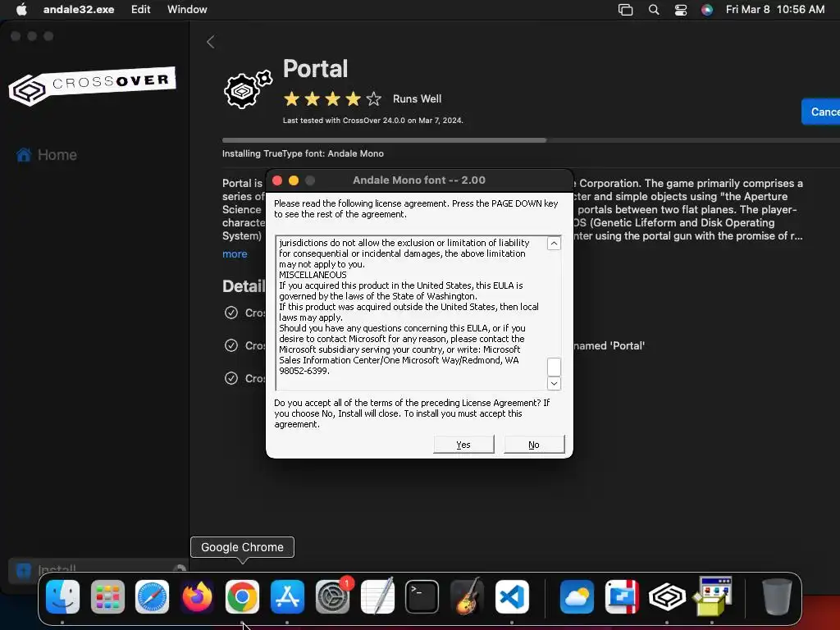This screenshot has width=840, height=630.
Task: Click the first rating star
Action: (x=292, y=99)
